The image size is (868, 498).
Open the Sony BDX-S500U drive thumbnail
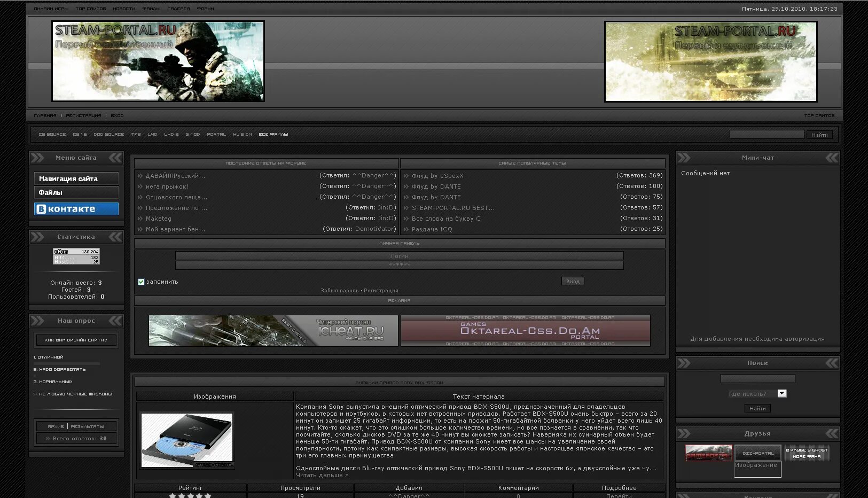(187, 440)
